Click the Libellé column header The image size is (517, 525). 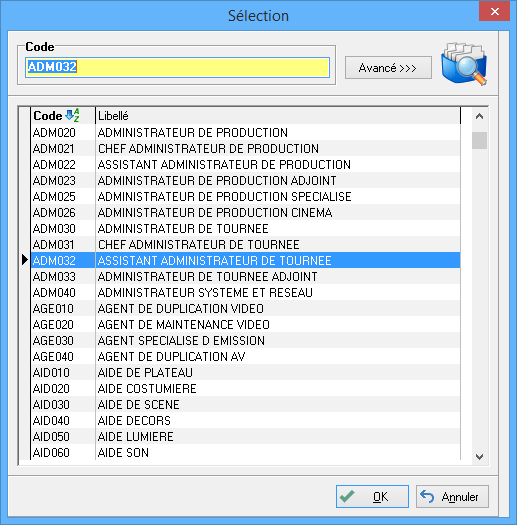tap(278, 116)
